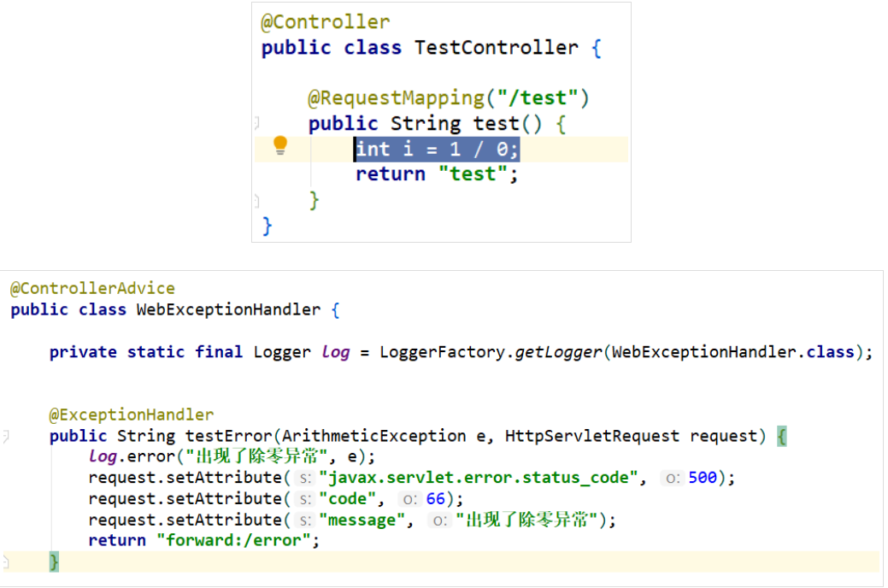The image size is (888, 588).
Task: Click the HttpServletRequest parameter type
Action: point(591,436)
